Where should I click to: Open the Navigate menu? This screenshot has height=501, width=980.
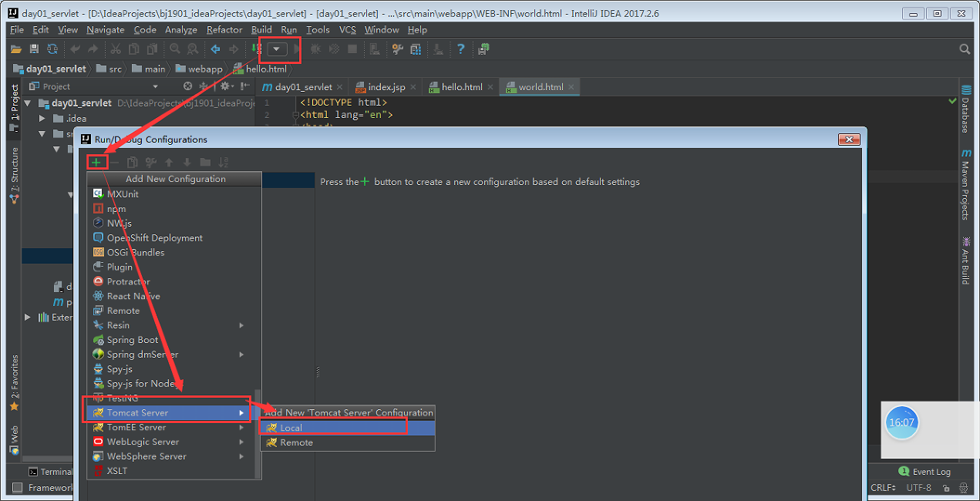click(x=106, y=29)
